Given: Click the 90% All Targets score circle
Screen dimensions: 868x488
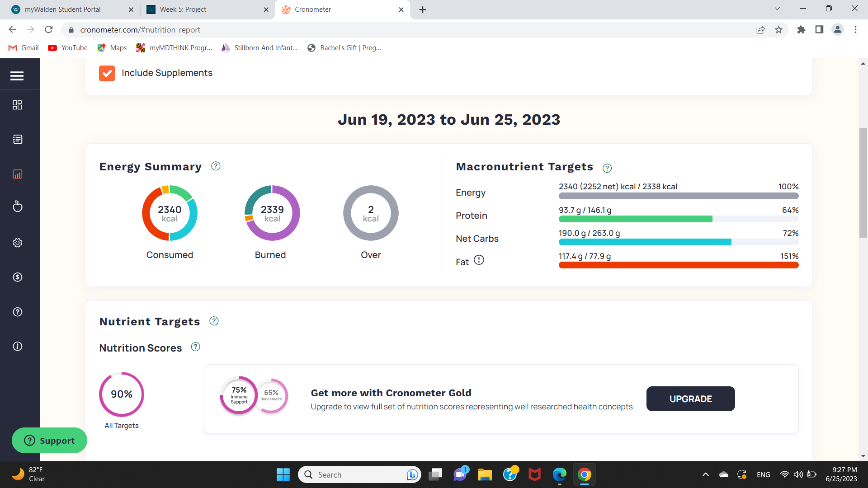Looking at the screenshot, I should click(122, 394).
